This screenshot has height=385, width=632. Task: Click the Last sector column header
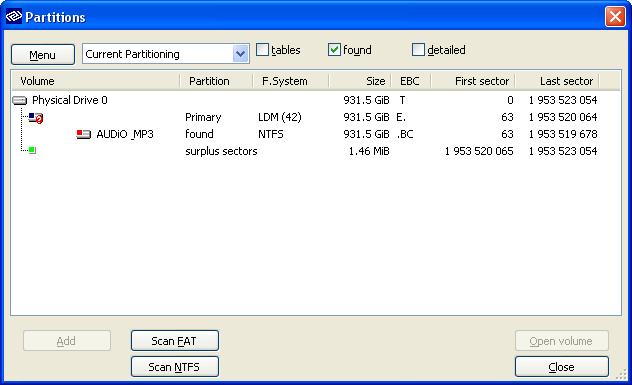coord(557,81)
